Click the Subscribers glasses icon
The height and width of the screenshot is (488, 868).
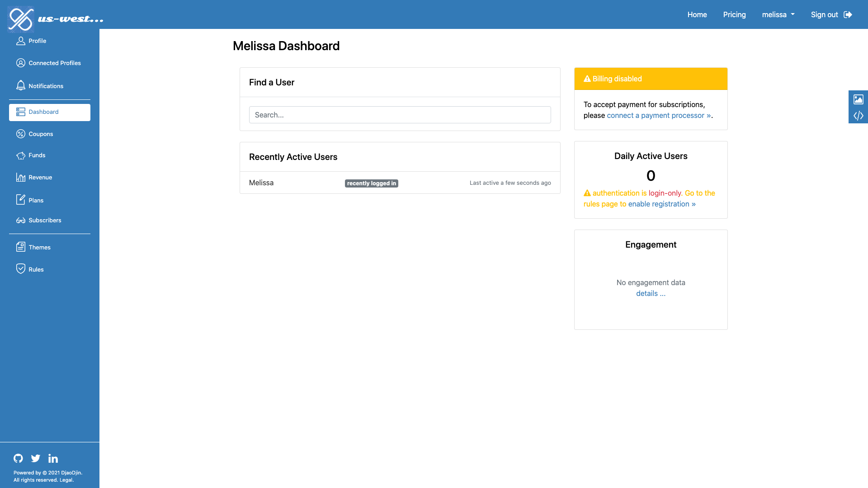click(x=21, y=221)
